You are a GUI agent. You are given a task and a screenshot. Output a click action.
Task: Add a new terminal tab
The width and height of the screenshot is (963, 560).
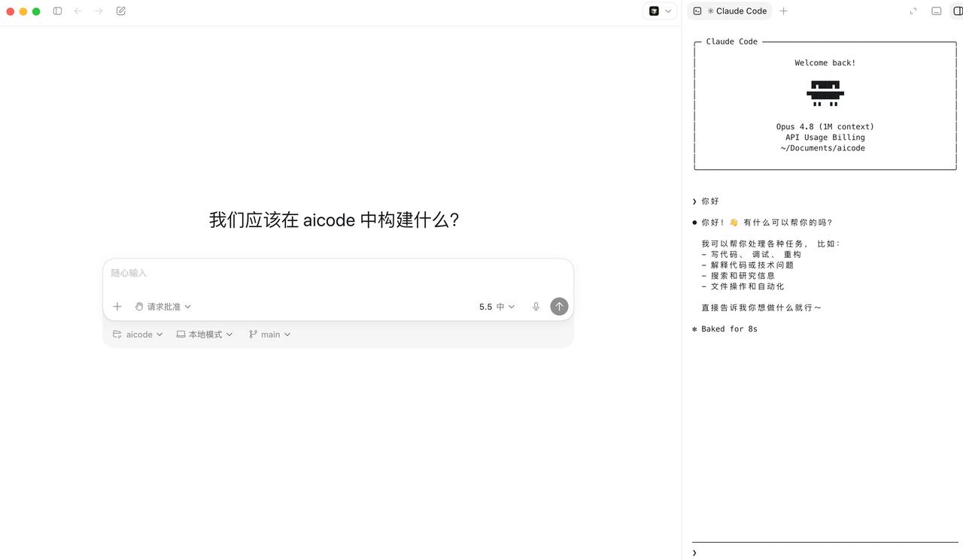(783, 11)
